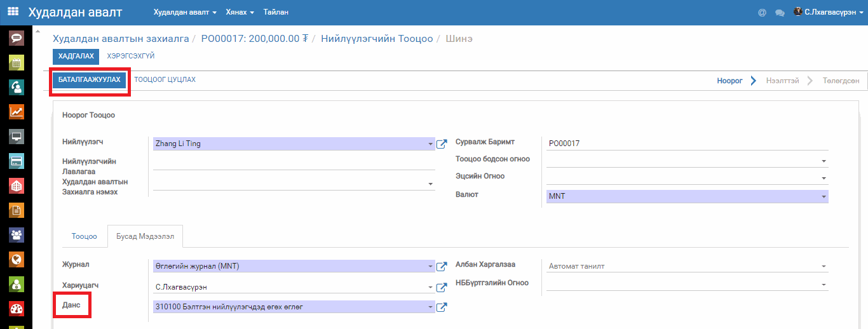
Task: Click the Нийлүүлэгчийн Лавлагаа input field
Action: (x=294, y=164)
